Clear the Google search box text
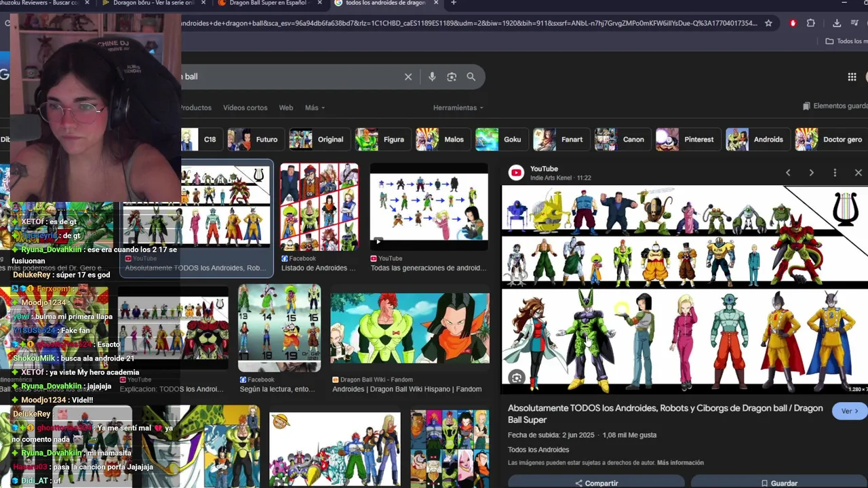 pos(408,77)
